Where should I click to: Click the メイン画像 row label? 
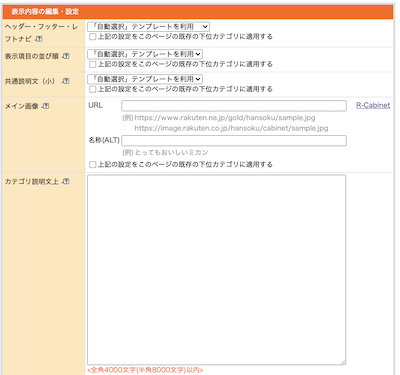(x=22, y=106)
